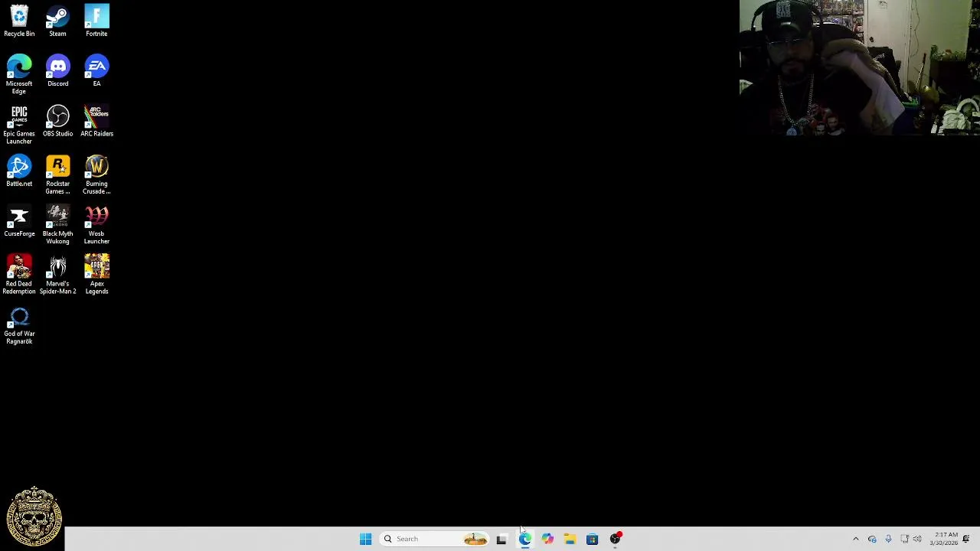The image size is (980, 551).
Task: Open Copilot from the taskbar
Action: point(547,539)
